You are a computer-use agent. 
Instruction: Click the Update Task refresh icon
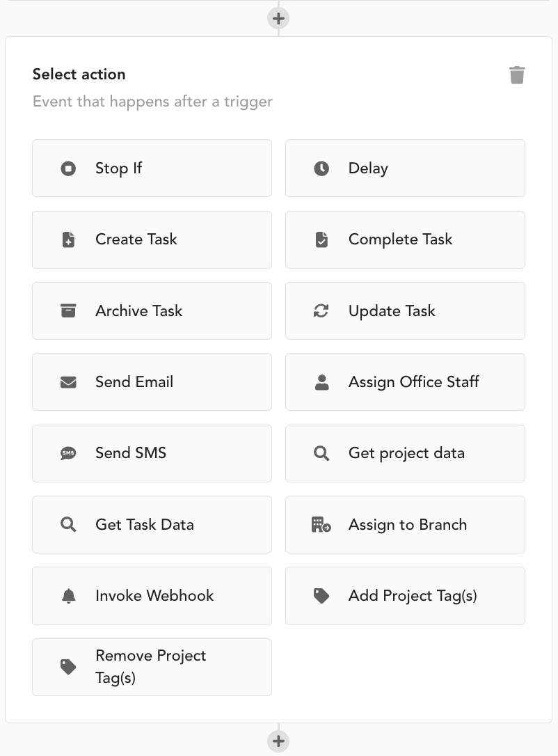[321, 310]
